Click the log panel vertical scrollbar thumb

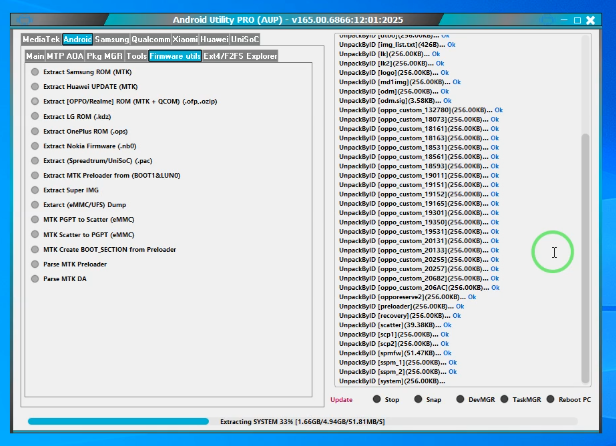(x=585, y=258)
